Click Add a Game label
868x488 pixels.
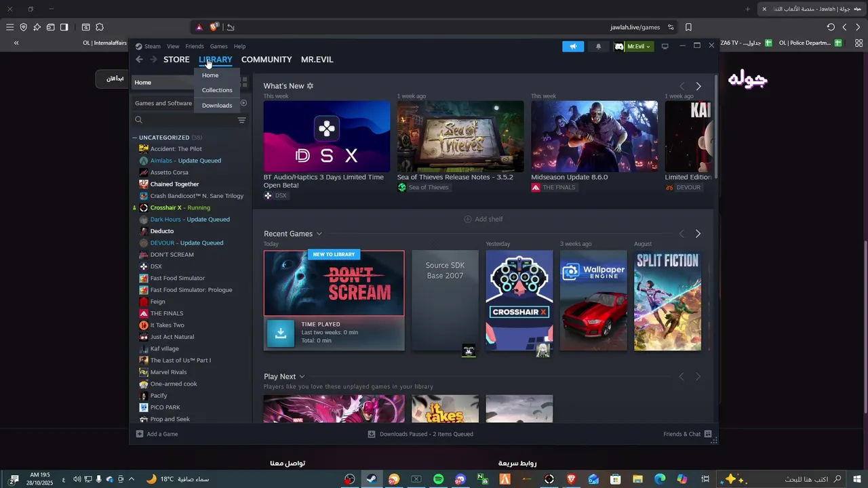pyautogui.click(x=162, y=434)
